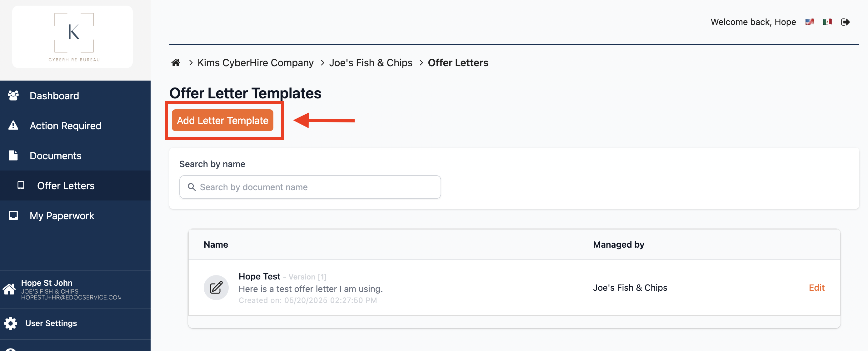Click Edit for Hope Test template
This screenshot has height=351, width=868.
pyautogui.click(x=816, y=288)
